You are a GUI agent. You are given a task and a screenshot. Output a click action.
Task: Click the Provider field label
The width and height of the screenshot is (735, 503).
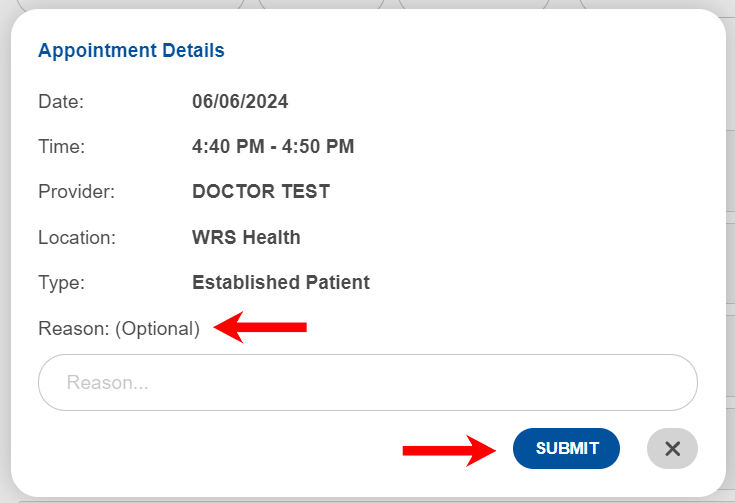pos(76,192)
